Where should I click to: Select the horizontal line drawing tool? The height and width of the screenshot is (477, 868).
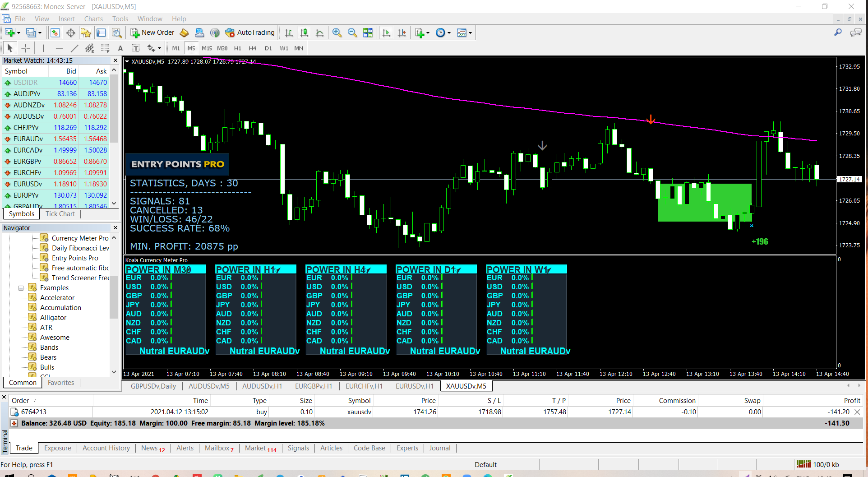pyautogui.click(x=59, y=48)
